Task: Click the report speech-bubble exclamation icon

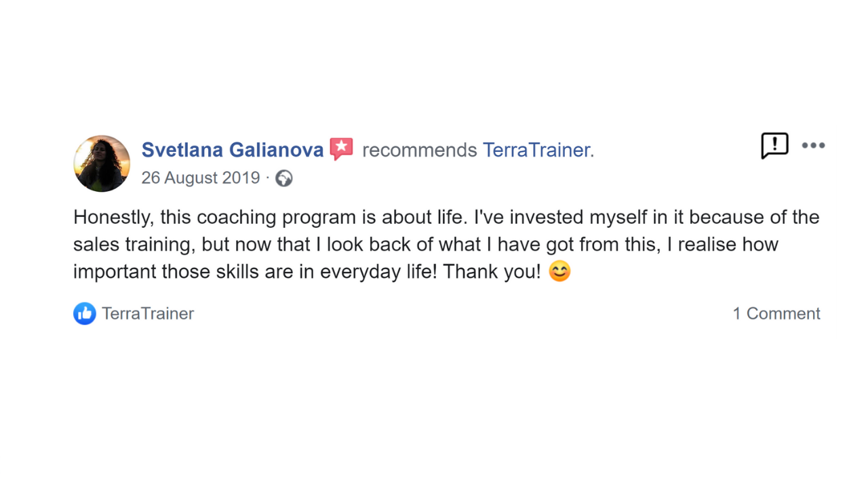Action: pos(774,145)
